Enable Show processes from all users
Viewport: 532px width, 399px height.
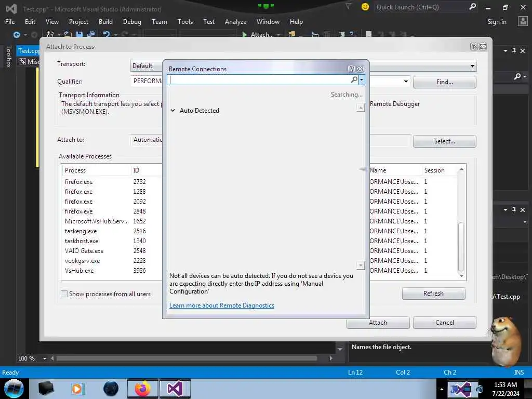coord(64,294)
